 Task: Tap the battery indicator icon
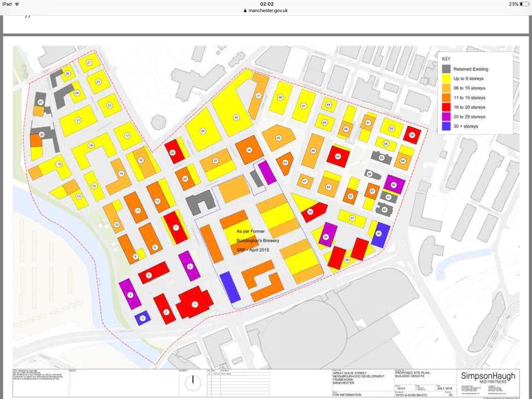(x=524, y=4)
